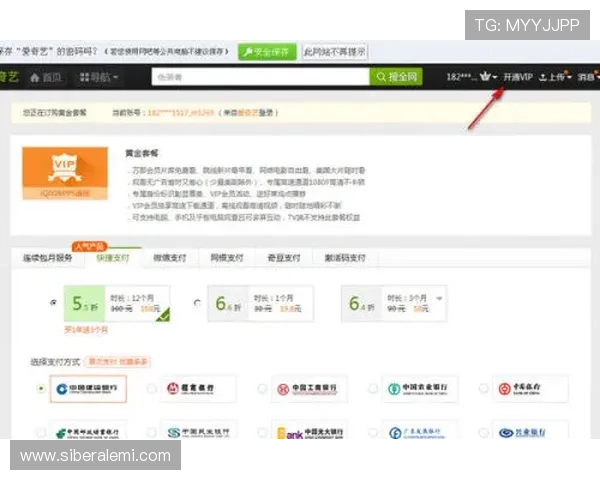The height and width of the screenshot is (480, 600).
Task: Click the green 搜全网 search button
Action: click(x=396, y=77)
